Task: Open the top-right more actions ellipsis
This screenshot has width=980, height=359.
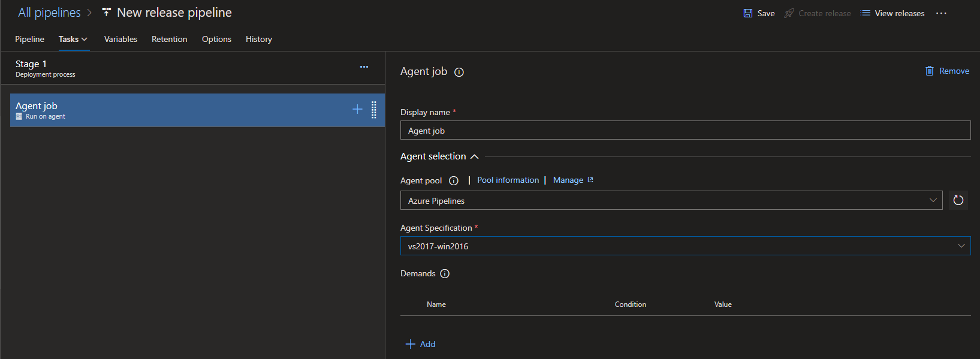Action: coord(941,13)
